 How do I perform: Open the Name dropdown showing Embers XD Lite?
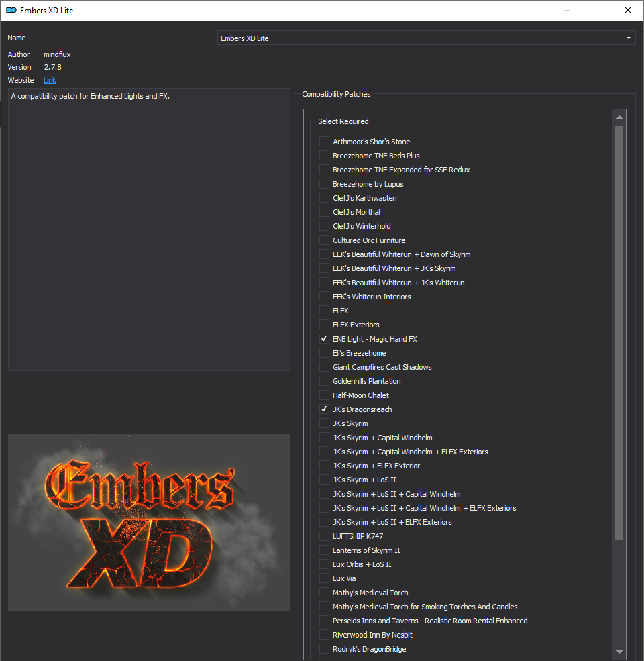tap(426, 38)
